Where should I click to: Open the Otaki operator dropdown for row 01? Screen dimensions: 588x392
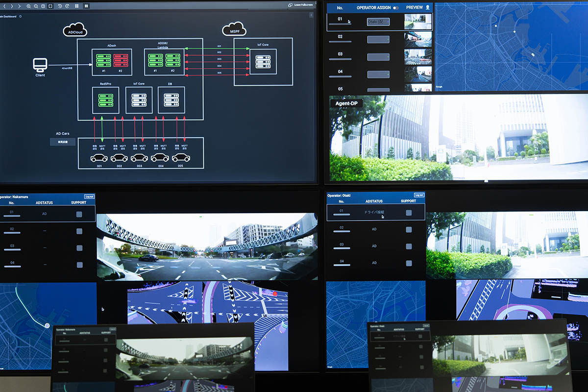pyautogui.click(x=378, y=22)
